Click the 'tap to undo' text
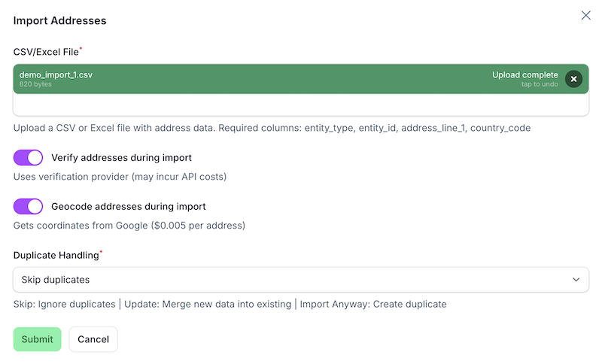The width and height of the screenshot is (602, 364). (540, 84)
